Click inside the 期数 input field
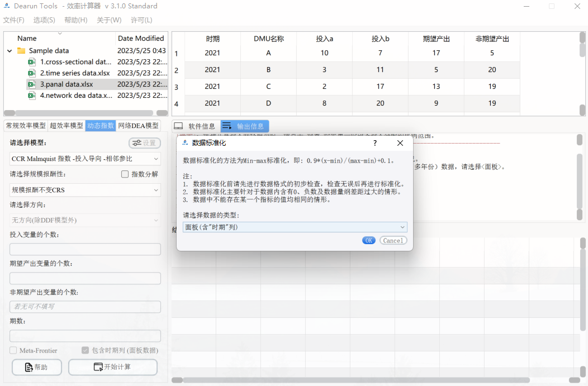This screenshot has height=386, width=588. click(85, 335)
